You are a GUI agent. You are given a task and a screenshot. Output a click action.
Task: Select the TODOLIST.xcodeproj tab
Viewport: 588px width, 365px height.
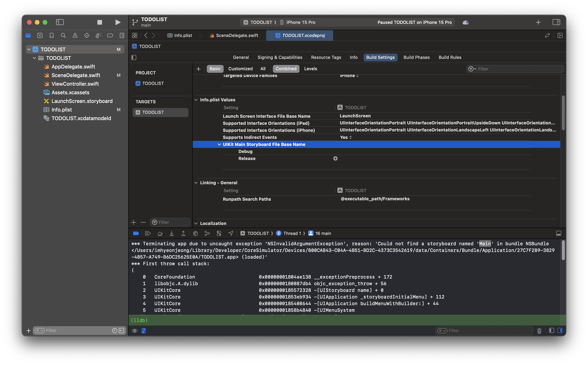[x=300, y=35]
